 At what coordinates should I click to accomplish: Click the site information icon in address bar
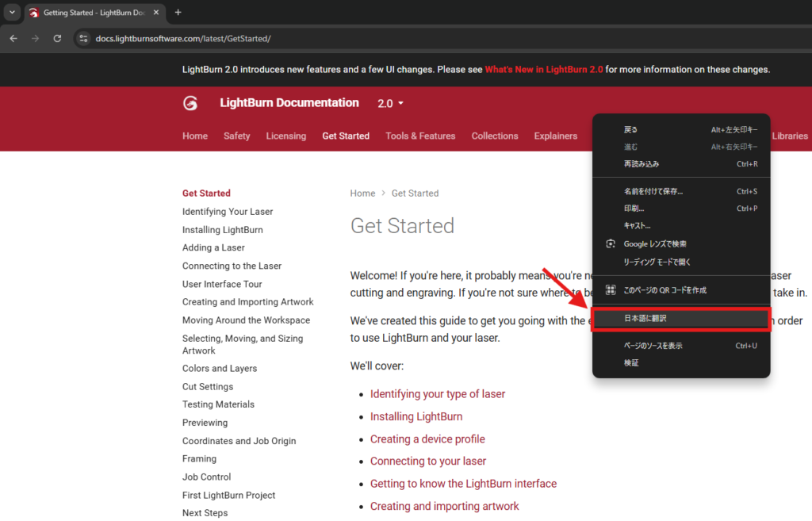83,38
